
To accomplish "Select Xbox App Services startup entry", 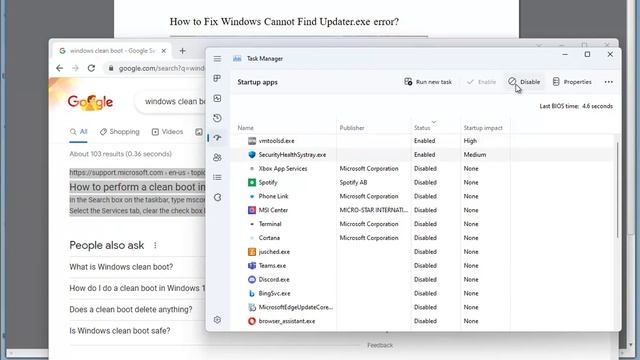I will pyautogui.click(x=423, y=169).
